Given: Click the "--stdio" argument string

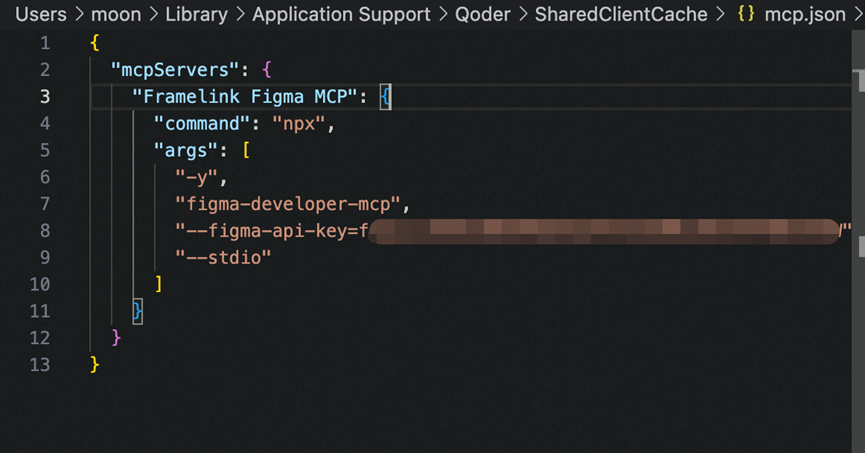Looking at the screenshot, I should click(x=223, y=258).
